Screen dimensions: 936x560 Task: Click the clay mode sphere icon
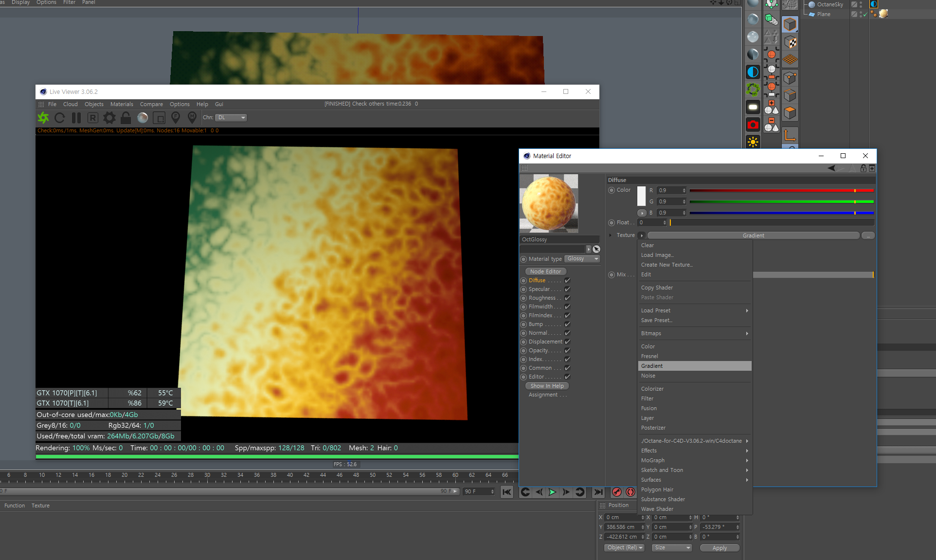coord(143,118)
